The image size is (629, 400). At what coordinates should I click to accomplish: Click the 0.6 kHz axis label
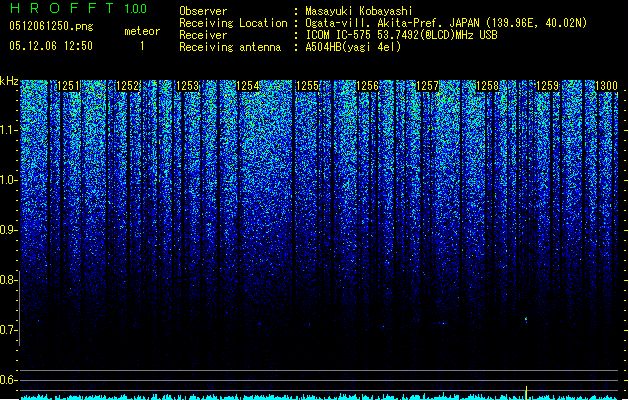click(x=8, y=380)
